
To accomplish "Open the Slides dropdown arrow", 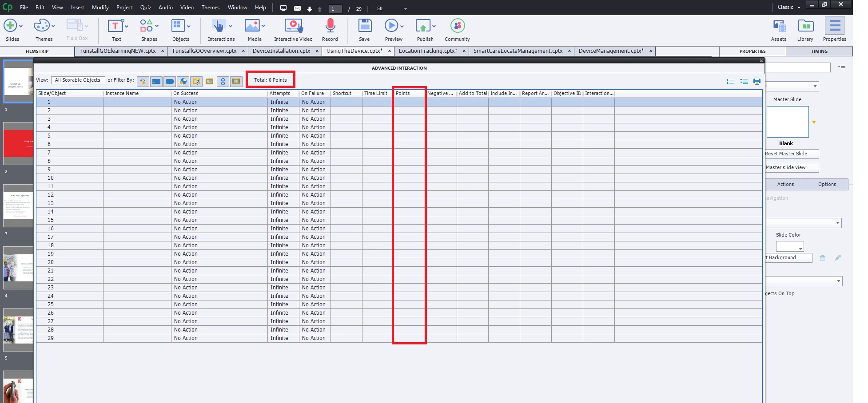I will 21,26.
